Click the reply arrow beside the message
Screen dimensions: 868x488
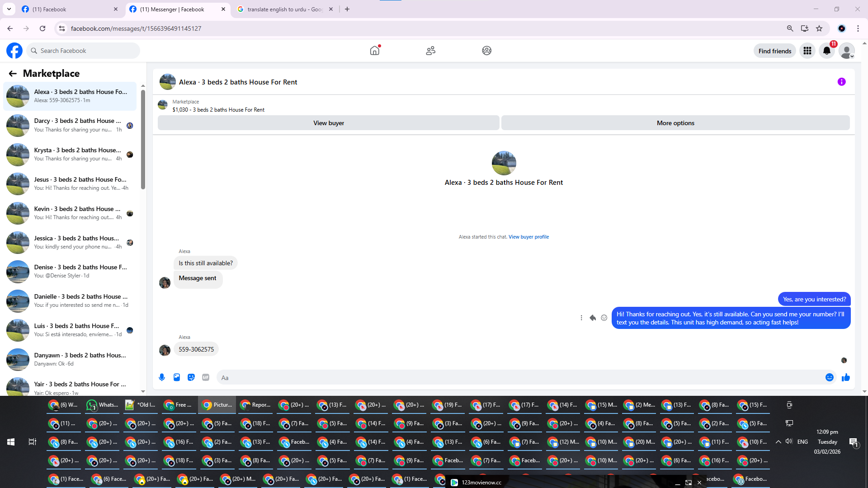pos(593,318)
